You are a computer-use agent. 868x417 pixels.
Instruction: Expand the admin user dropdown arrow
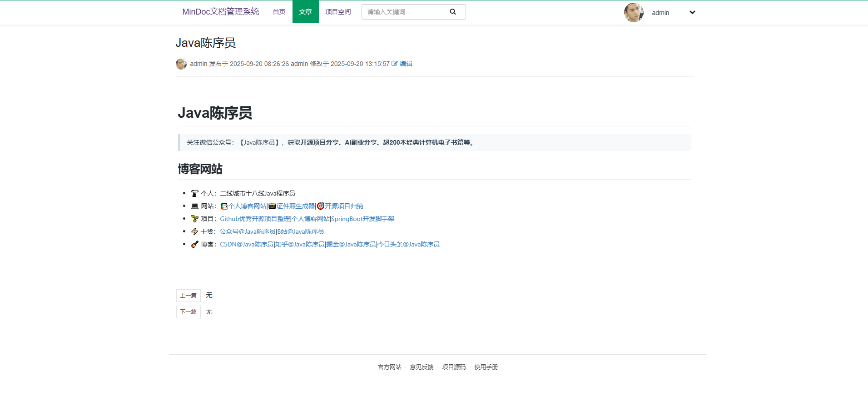[692, 13]
